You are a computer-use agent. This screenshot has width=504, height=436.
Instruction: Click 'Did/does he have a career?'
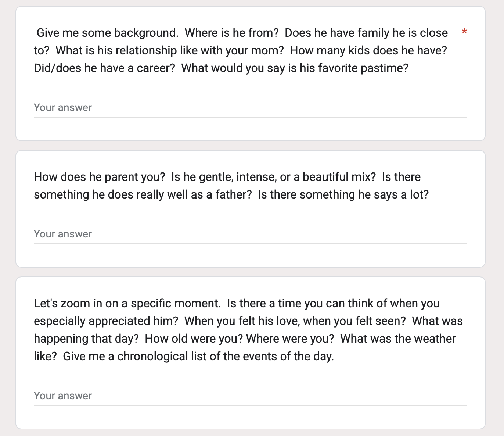[104, 68]
